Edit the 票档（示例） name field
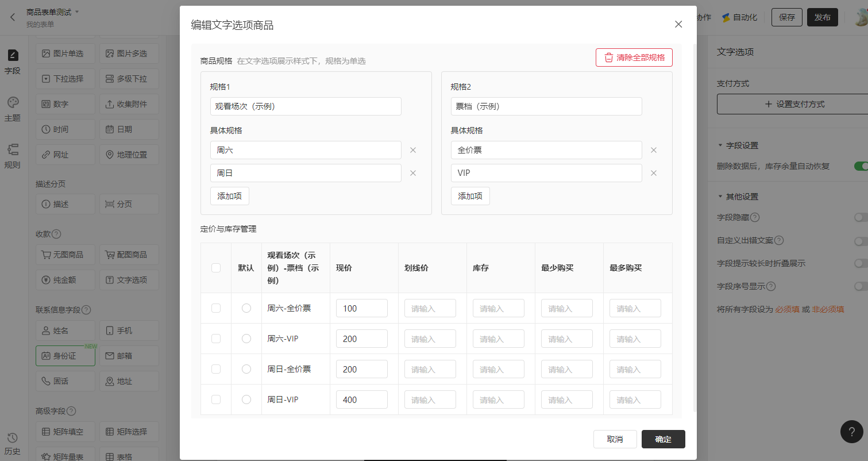Screen dimensions: 868x461 coord(546,106)
